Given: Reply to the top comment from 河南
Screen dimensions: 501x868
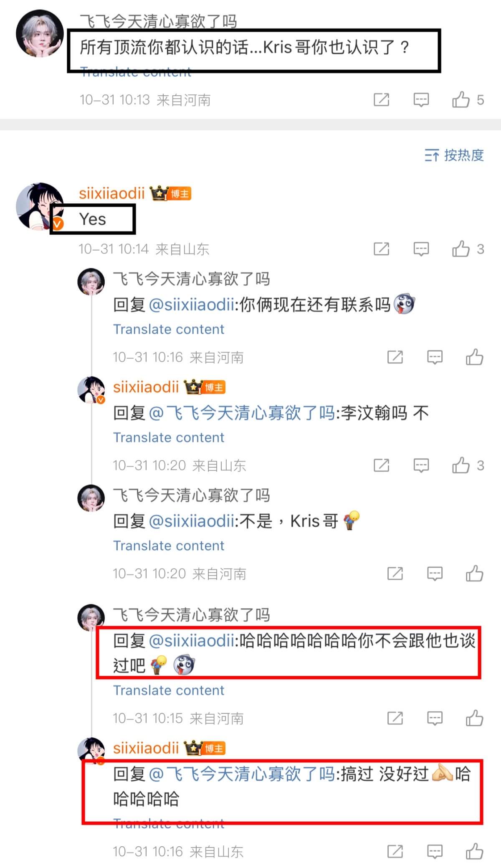Looking at the screenshot, I should point(421,100).
